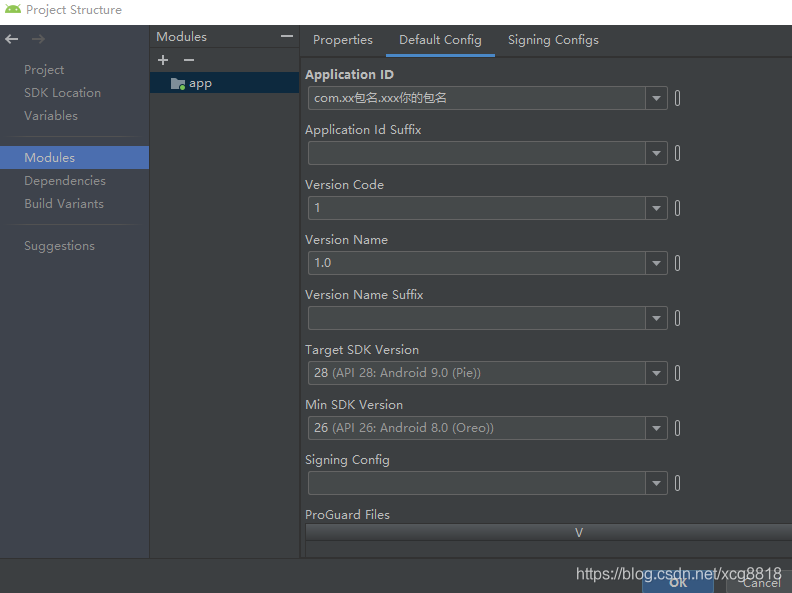Click variable binding icon beside Version Name Suffix
792x593 pixels.
[x=677, y=318]
